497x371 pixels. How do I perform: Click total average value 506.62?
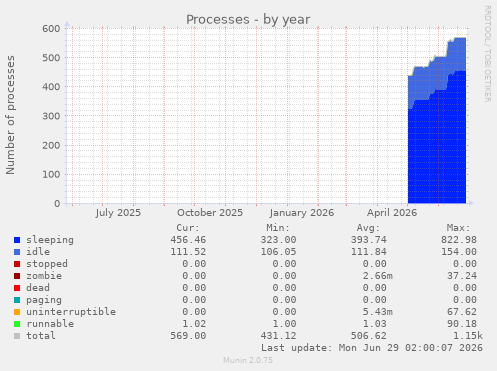[x=369, y=336]
